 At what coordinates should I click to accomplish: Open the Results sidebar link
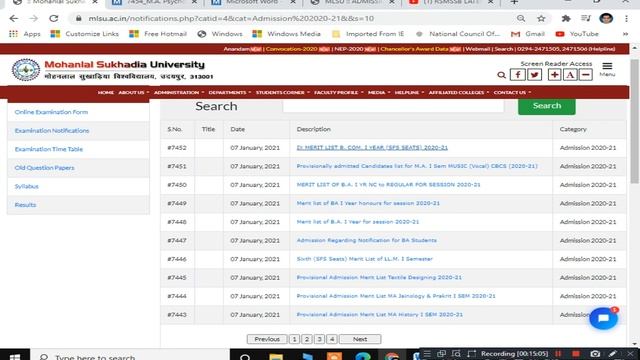25,205
